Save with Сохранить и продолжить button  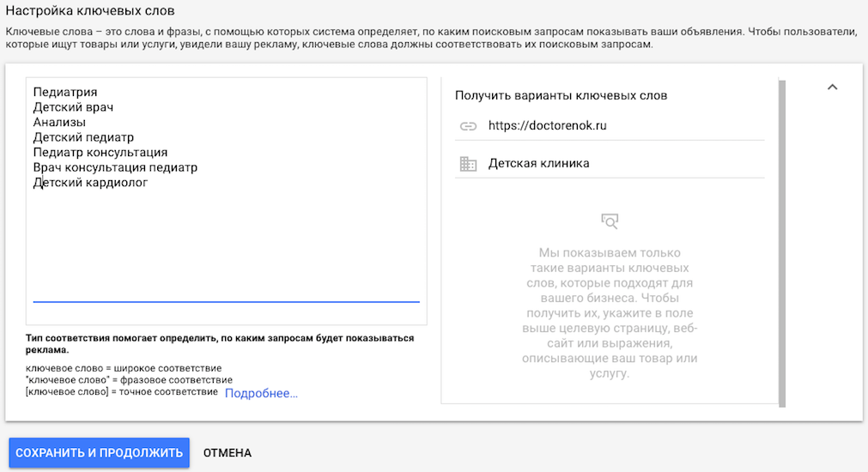tap(99, 452)
